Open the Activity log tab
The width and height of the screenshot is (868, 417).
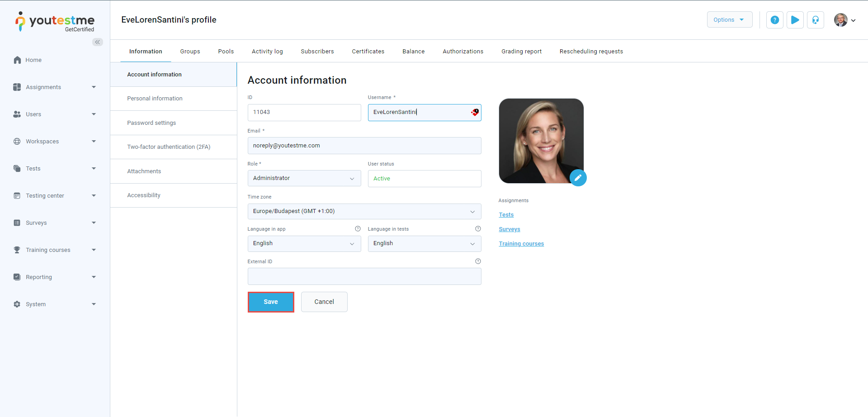click(x=267, y=51)
